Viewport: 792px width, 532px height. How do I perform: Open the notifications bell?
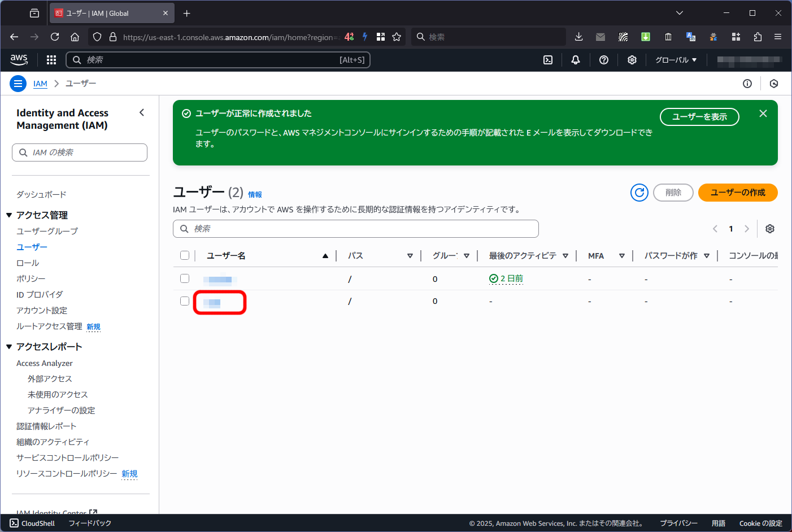(576, 60)
